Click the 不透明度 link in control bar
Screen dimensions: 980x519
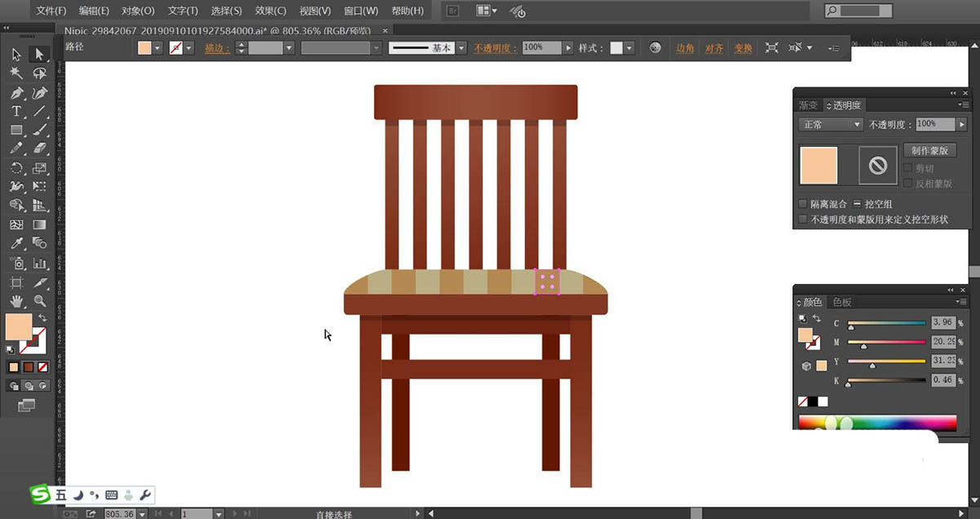tap(495, 48)
